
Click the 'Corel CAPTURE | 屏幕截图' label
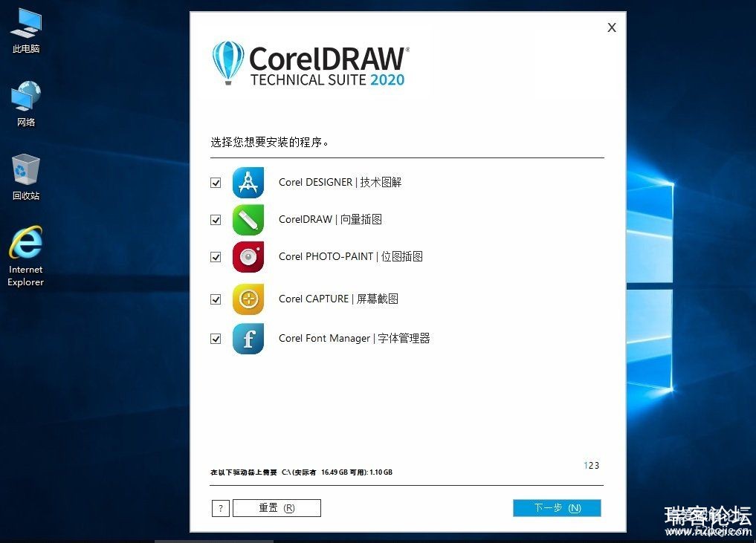[x=338, y=299]
